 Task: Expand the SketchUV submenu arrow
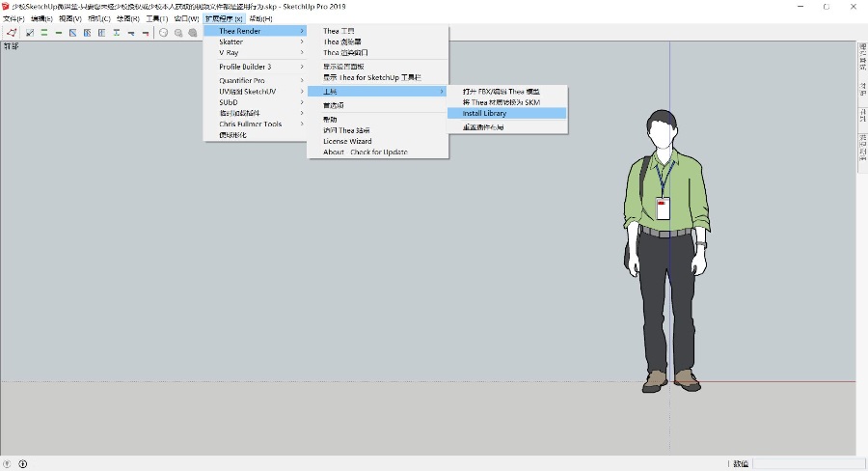click(302, 92)
